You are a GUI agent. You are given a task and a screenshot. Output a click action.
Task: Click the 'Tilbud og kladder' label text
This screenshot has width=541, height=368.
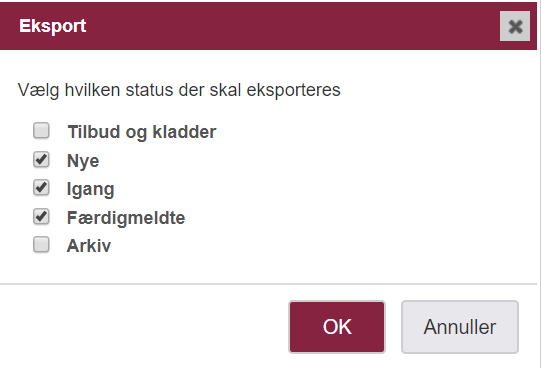[x=142, y=132]
